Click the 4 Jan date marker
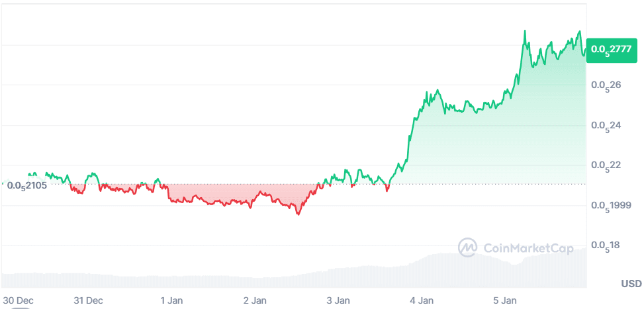This screenshot has width=644, height=309. [x=422, y=300]
